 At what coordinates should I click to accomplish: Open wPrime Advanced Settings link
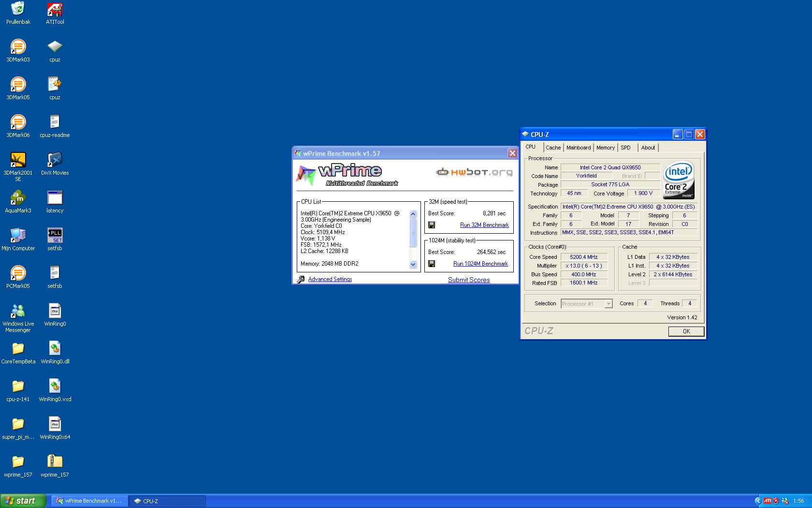coord(330,279)
